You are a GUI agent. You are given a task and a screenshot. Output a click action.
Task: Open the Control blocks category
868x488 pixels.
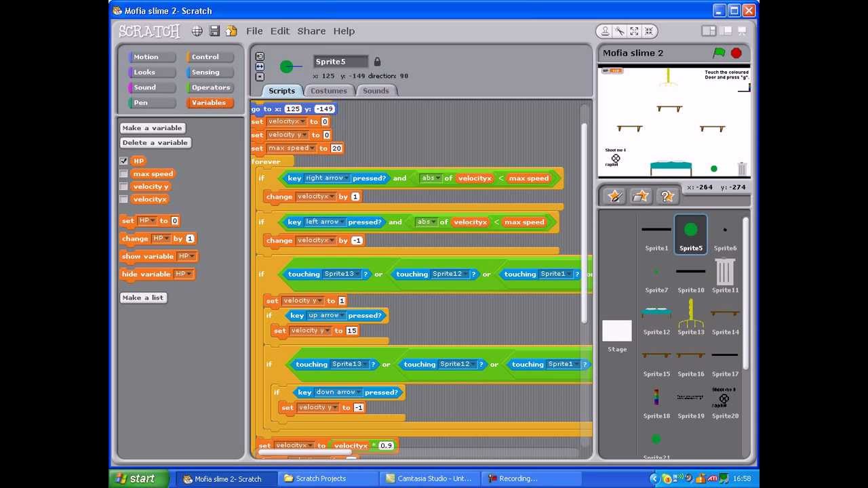pyautogui.click(x=210, y=57)
